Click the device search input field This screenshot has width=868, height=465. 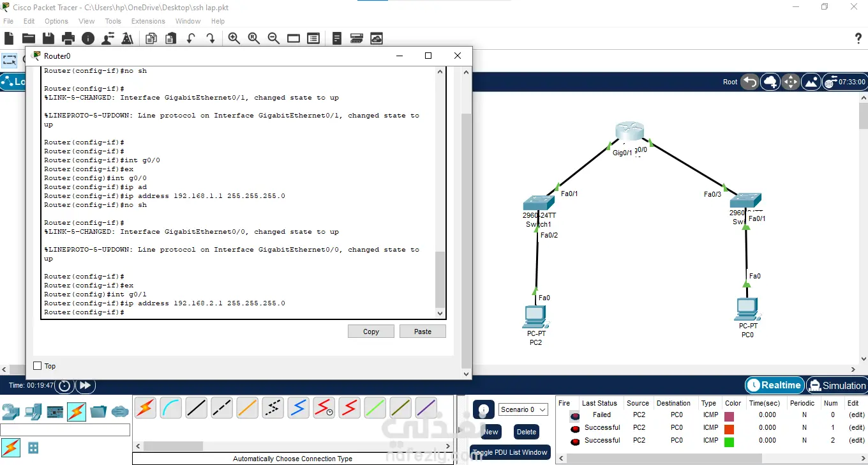coord(65,430)
